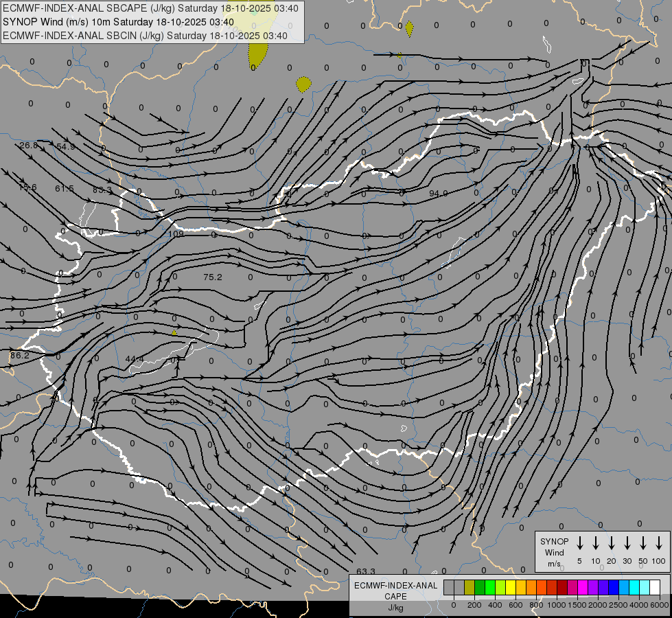Viewport: 672px width, 618px height.
Task: Click the 30 m/s wind arrow in legend
Action: pyautogui.click(x=627, y=543)
